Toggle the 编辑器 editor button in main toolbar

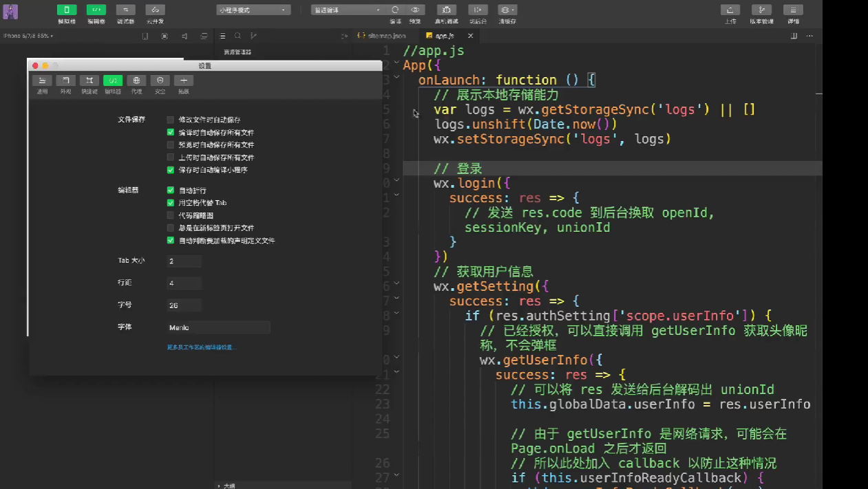[x=96, y=10]
